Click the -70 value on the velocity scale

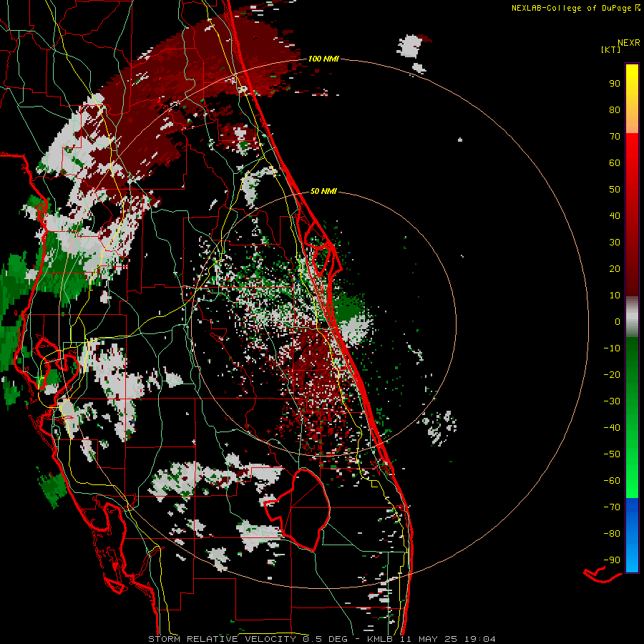click(x=612, y=507)
